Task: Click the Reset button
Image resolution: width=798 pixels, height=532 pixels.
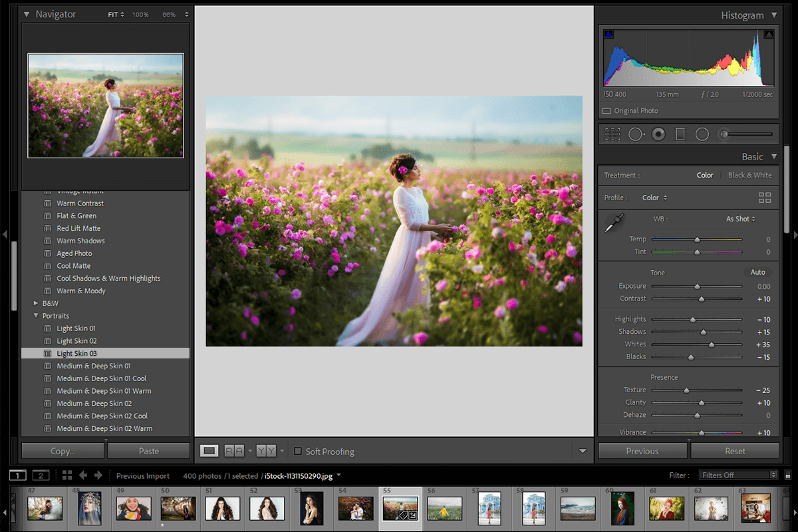Action: (x=735, y=451)
